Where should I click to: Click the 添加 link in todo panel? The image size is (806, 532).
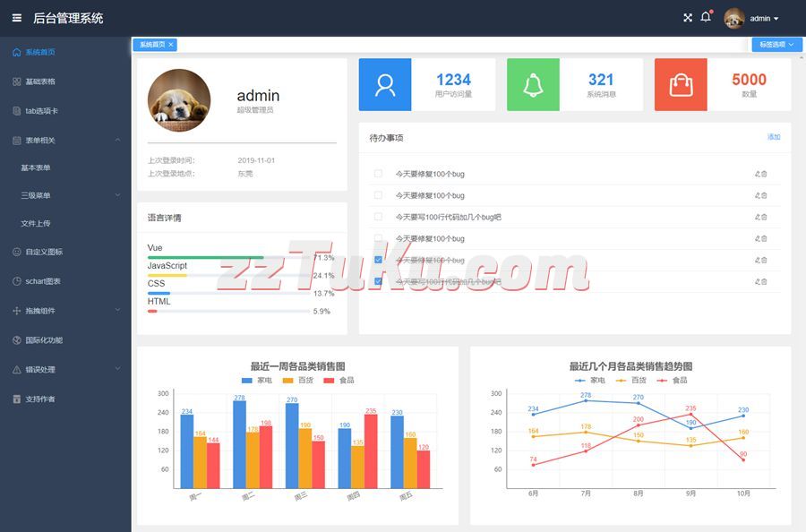pyautogui.click(x=773, y=137)
